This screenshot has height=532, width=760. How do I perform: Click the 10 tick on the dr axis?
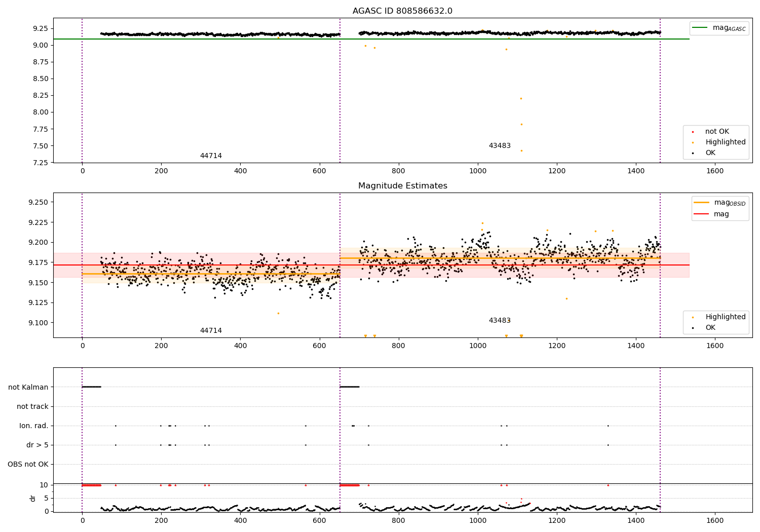(44, 485)
